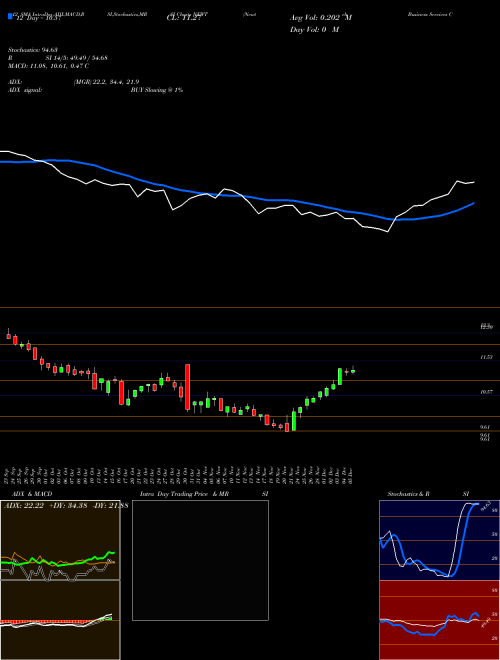
Task: Click the 'Avg Vol: 0.202 M' label
Action: [321, 18]
